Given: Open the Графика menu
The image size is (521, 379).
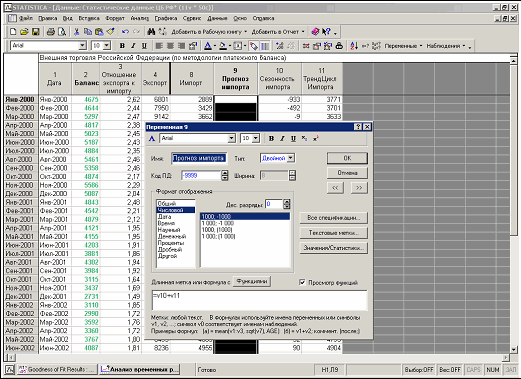Looking at the screenshot, I should tap(166, 18).
